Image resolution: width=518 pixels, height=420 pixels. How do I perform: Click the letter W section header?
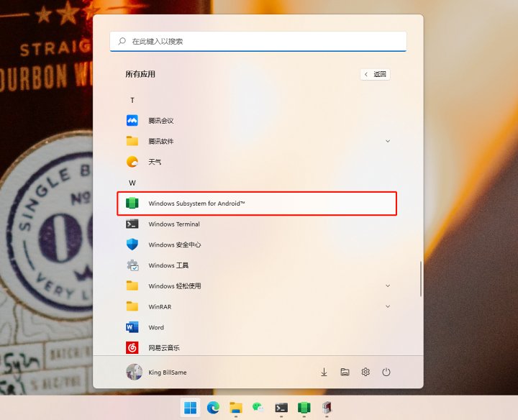132,183
